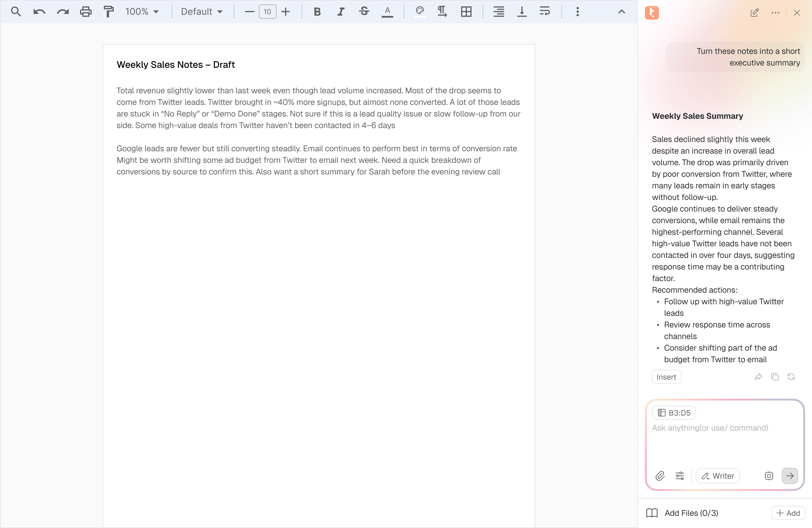Image resolution: width=812 pixels, height=528 pixels.
Task: Click the print icon
Action: pos(86,12)
